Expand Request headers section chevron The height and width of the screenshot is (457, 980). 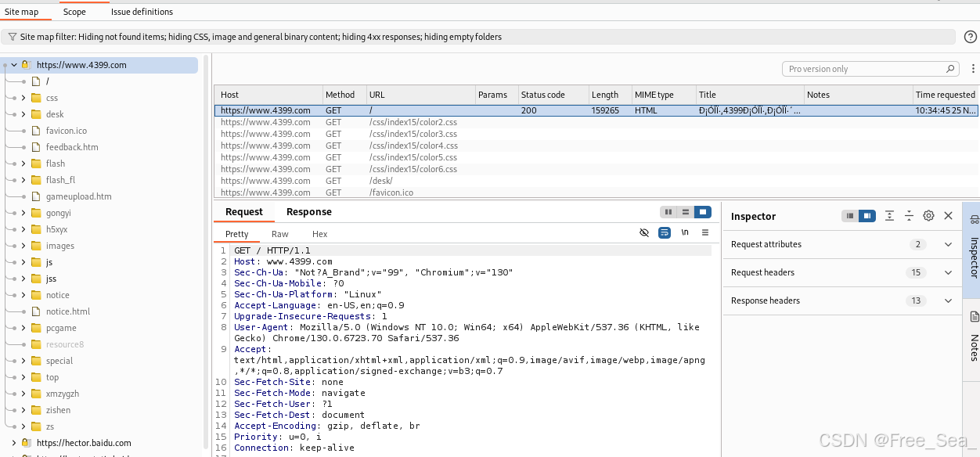click(948, 272)
